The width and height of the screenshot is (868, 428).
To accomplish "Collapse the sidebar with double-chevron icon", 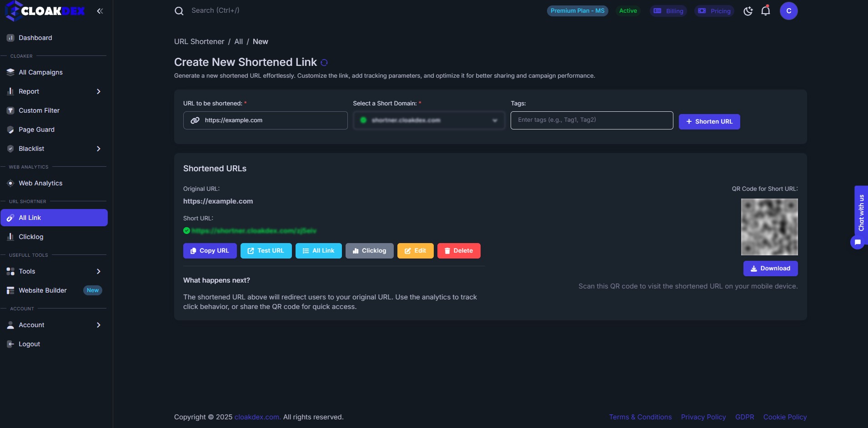I will (100, 11).
